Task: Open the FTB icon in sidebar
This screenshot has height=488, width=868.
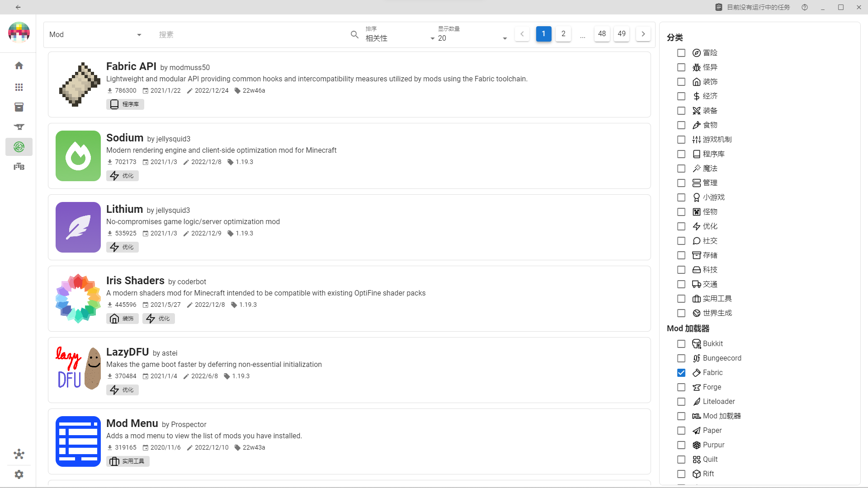Action: coord(19,167)
